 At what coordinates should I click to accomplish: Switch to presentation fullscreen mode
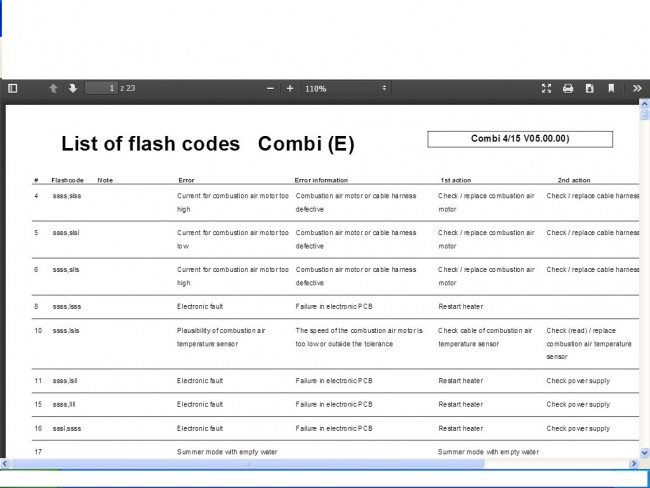[x=546, y=88]
